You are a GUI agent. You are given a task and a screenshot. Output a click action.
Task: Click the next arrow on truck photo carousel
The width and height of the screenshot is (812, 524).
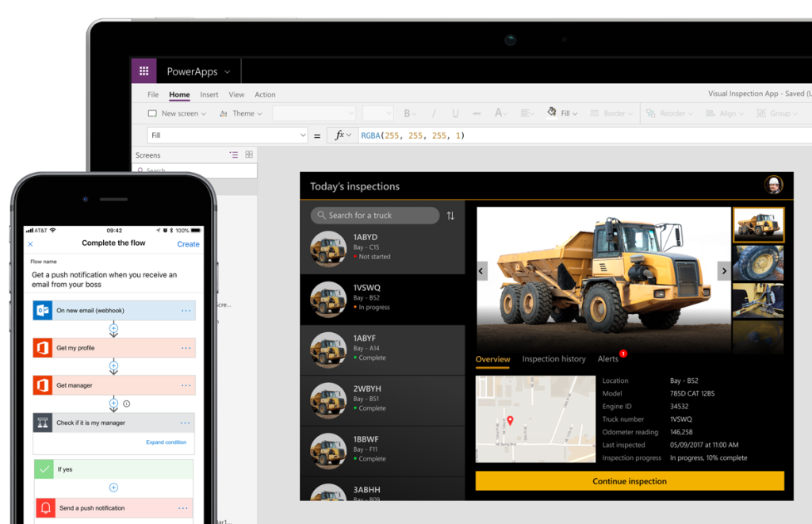tap(724, 270)
